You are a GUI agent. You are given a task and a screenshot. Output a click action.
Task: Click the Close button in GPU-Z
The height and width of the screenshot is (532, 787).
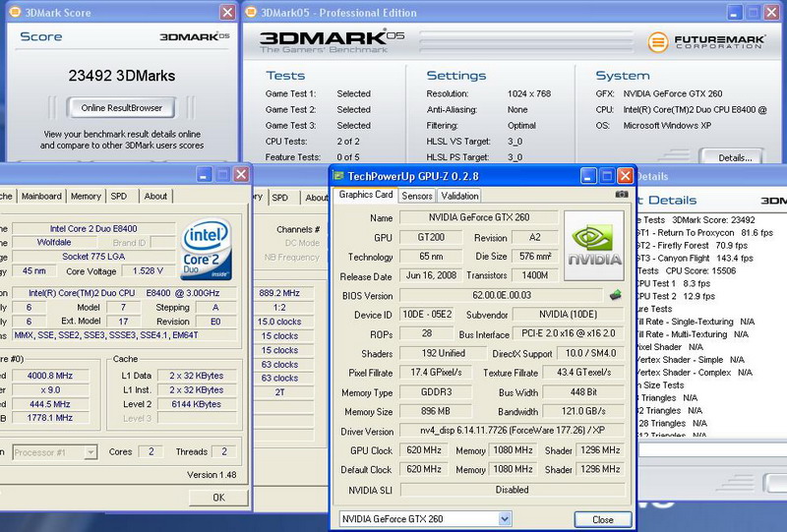click(602, 520)
